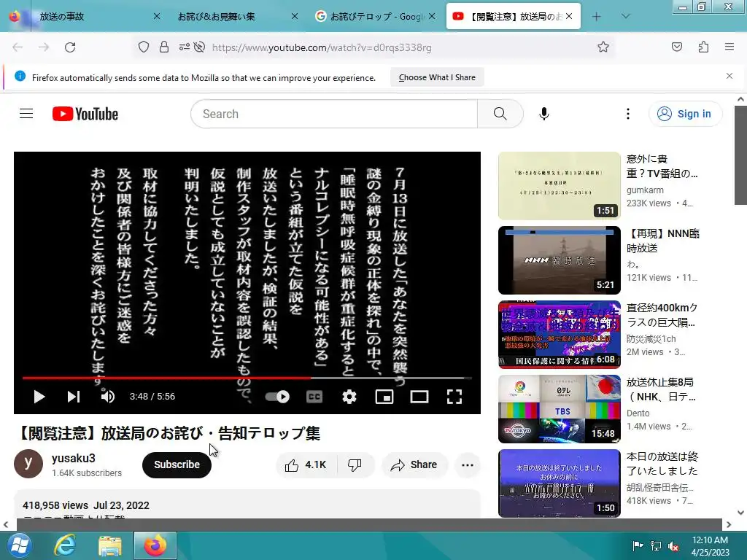The width and height of the screenshot is (747, 560).
Task: Share this video
Action: point(414,464)
